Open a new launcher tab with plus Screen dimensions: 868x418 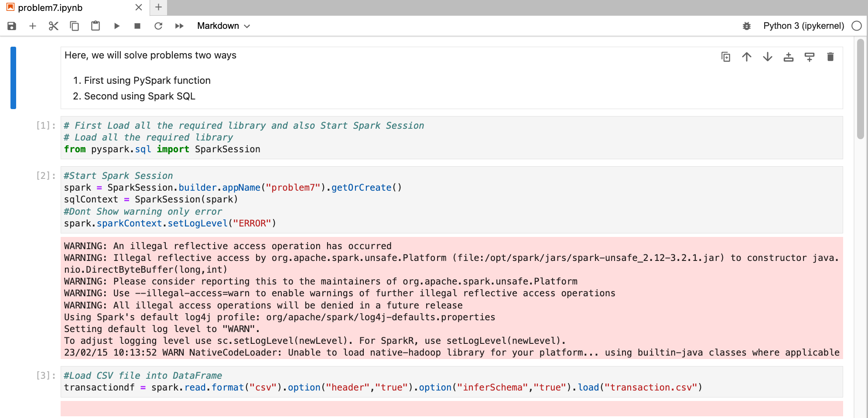click(158, 7)
